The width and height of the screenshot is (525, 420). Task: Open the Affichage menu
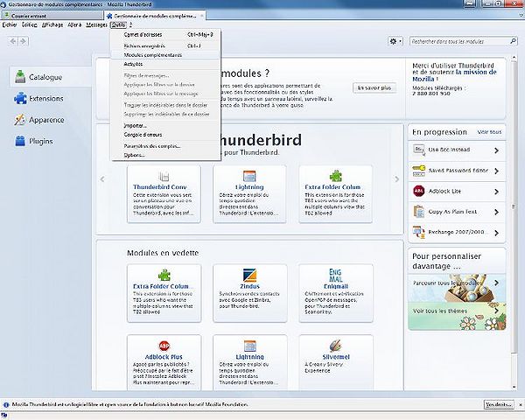52,24
